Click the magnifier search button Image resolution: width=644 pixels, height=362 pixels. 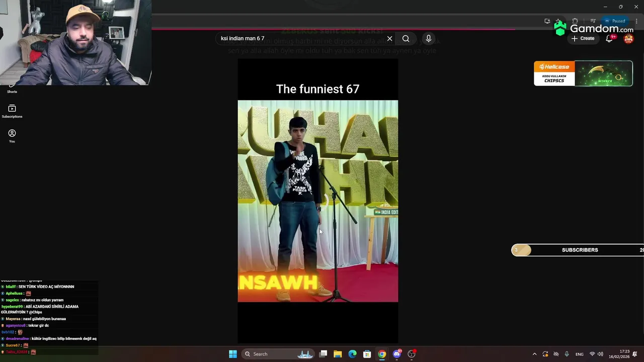click(406, 38)
